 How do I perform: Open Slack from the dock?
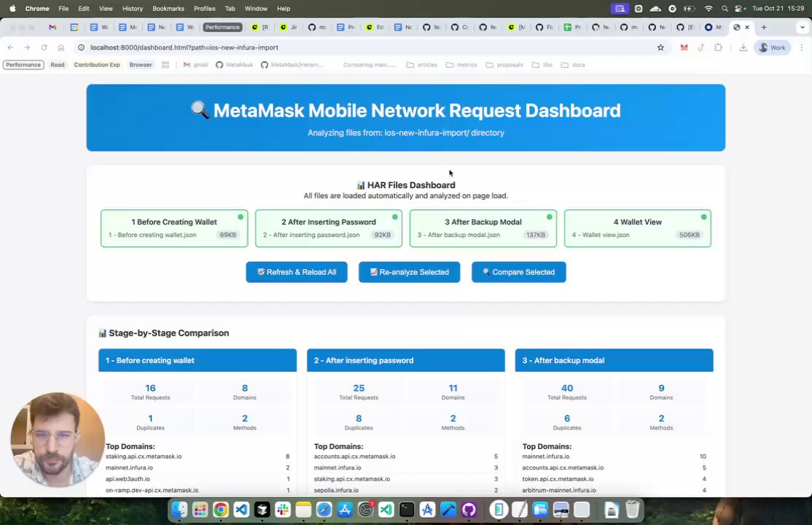pyautogui.click(x=283, y=510)
